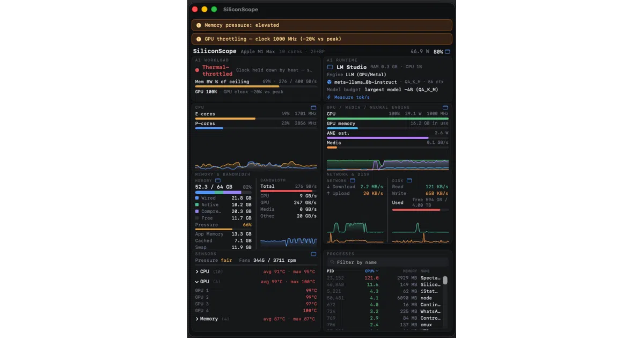Click warning icon in Memory pressure banner

pyautogui.click(x=199, y=25)
